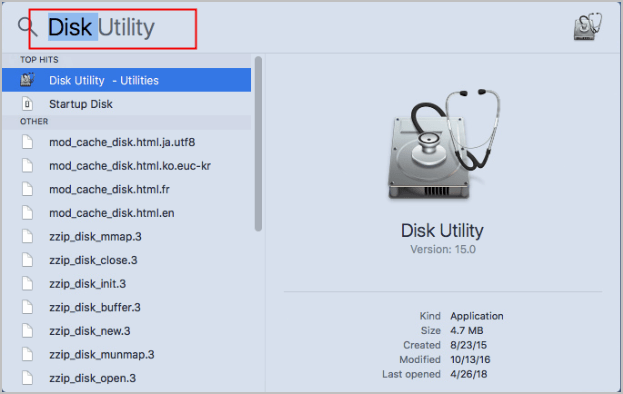The height and width of the screenshot is (394, 623).
Task: Pick the zzip_disk_init.3 entry
Action: pos(126,284)
